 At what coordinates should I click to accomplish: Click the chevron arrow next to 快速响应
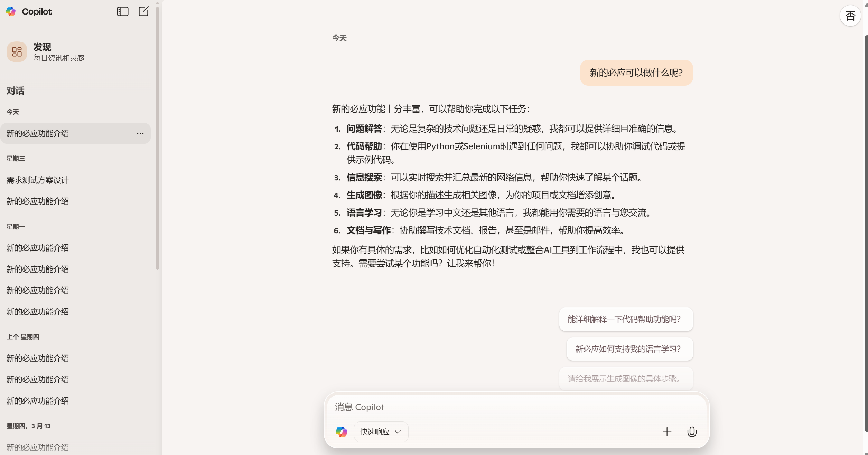coord(398,432)
